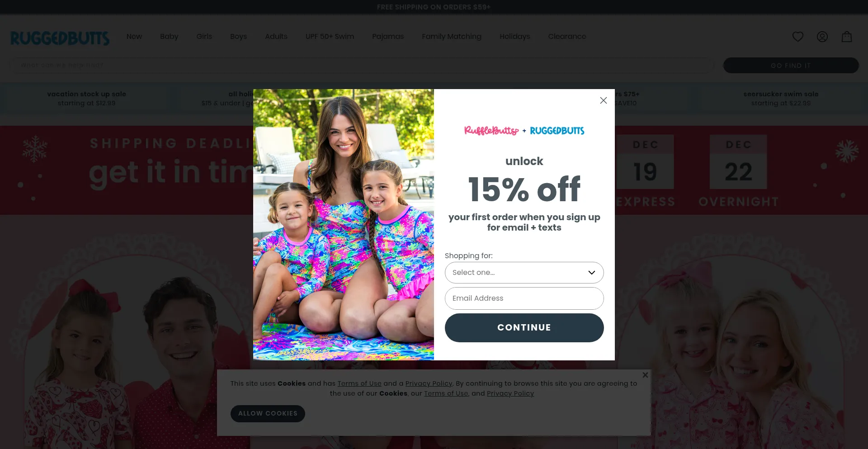The image size is (868, 449).
Task: Click the RuggedButts header logo
Action: coord(60,38)
